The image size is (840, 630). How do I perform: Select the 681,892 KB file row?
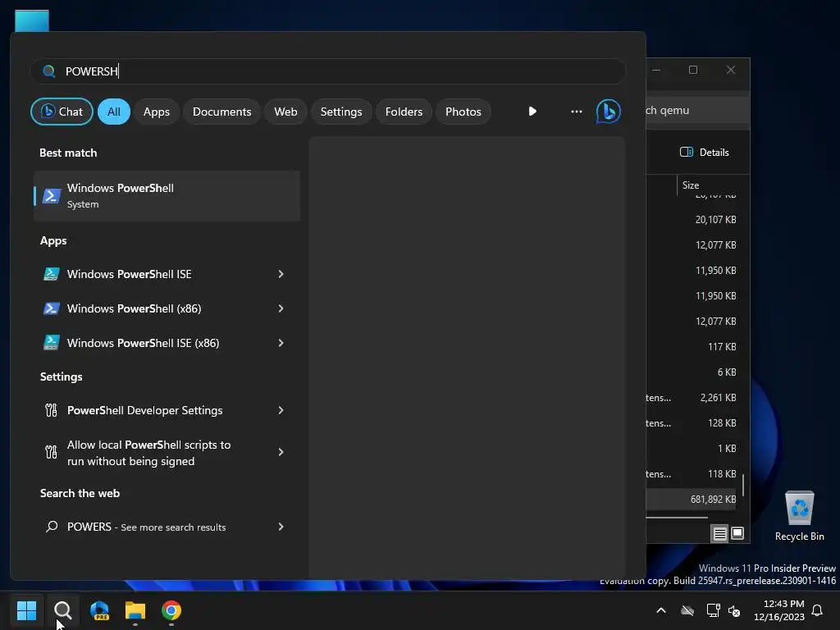pyautogui.click(x=691, y=500)
